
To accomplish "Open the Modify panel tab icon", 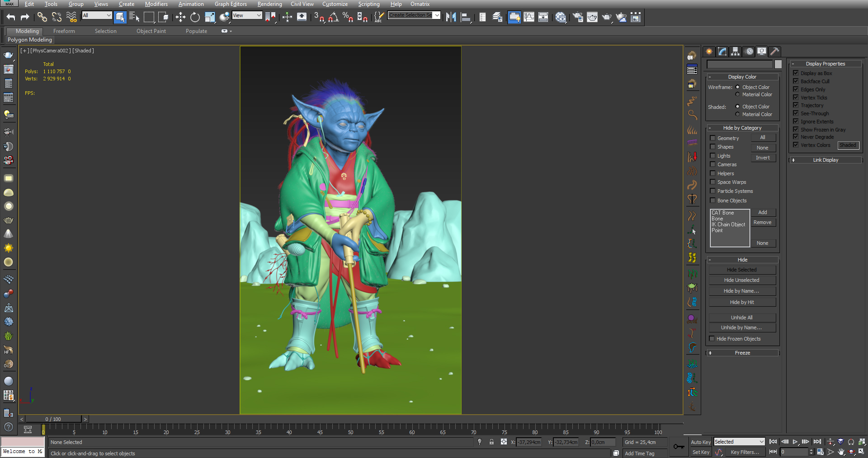I will coord(722,51).
